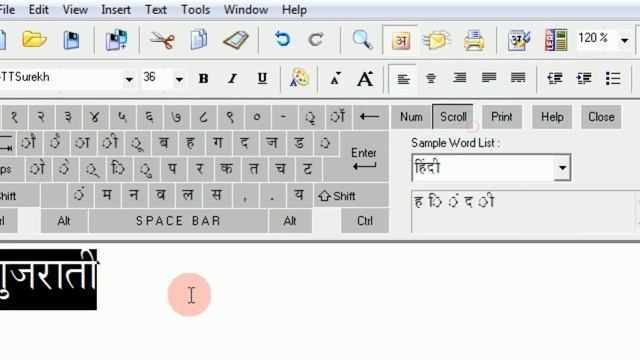
Task: Cut selection with the scissors icon
Action: pyautogui.click(x=162, y=40)
